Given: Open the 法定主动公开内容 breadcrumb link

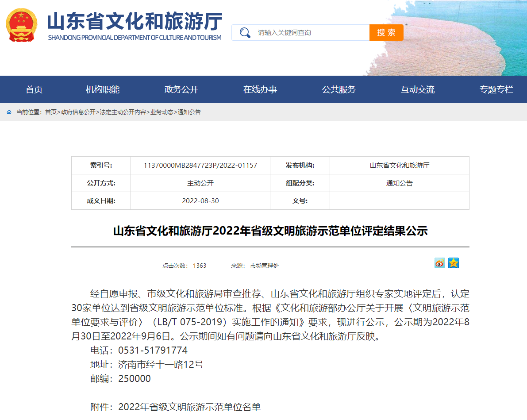Looking at the screenshot, I should [123, 112].
